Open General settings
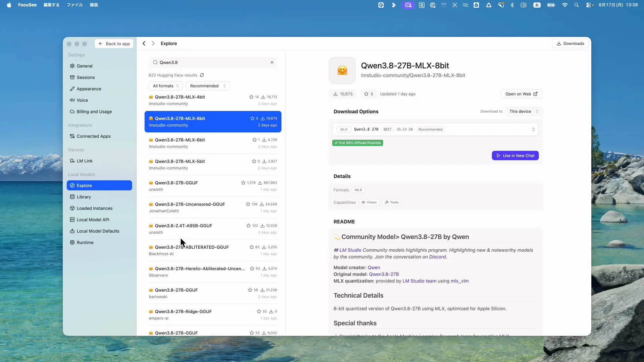This screenshot has height=362, width=644. pyautogui.click(x=99, y=66)
